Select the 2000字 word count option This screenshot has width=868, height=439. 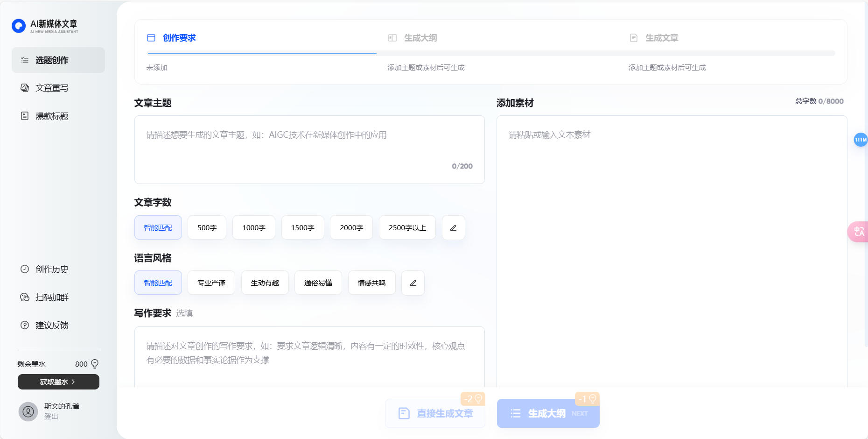(x=351, y=227)
